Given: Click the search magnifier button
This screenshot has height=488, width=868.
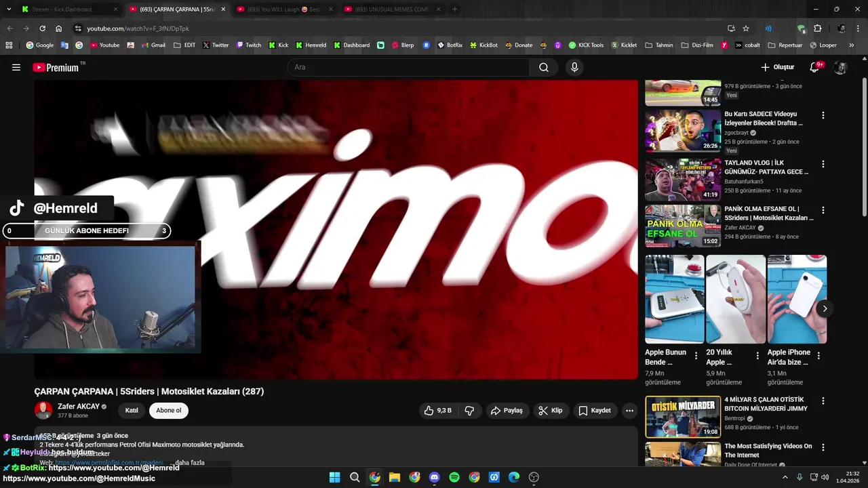Looking at the screenshot, I should pyautogui.click(x=544, y=67).
